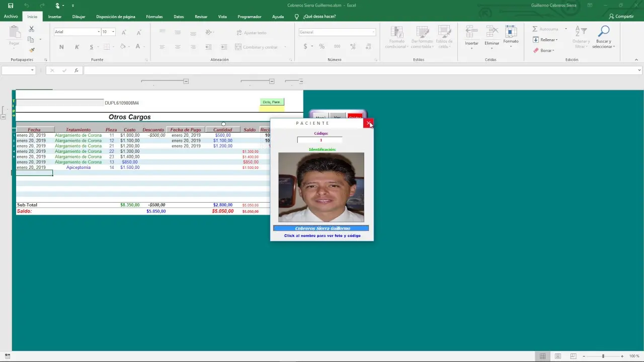
Task: Click the Buscar y seleccionar magnifier icon
Action: 603,32
